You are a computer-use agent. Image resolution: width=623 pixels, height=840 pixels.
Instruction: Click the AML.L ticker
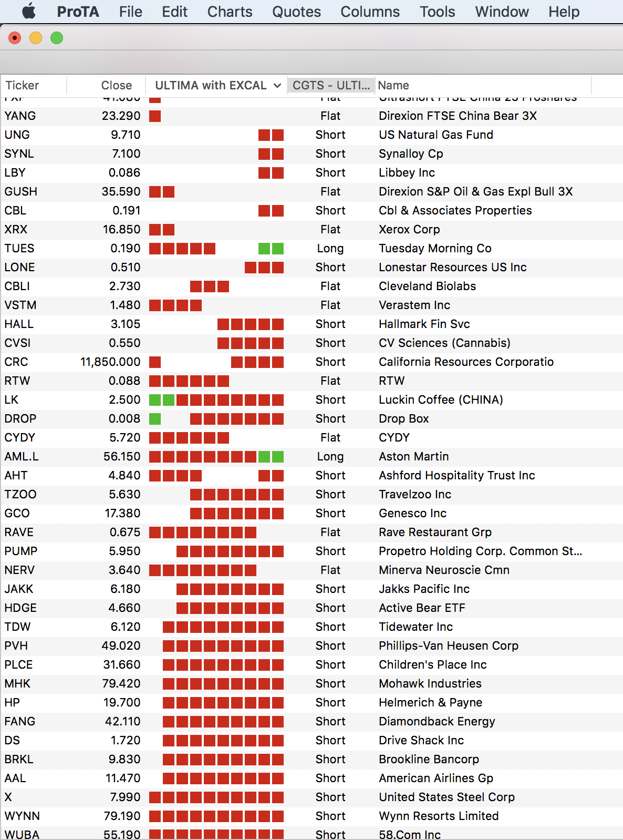tap(22, 456)
